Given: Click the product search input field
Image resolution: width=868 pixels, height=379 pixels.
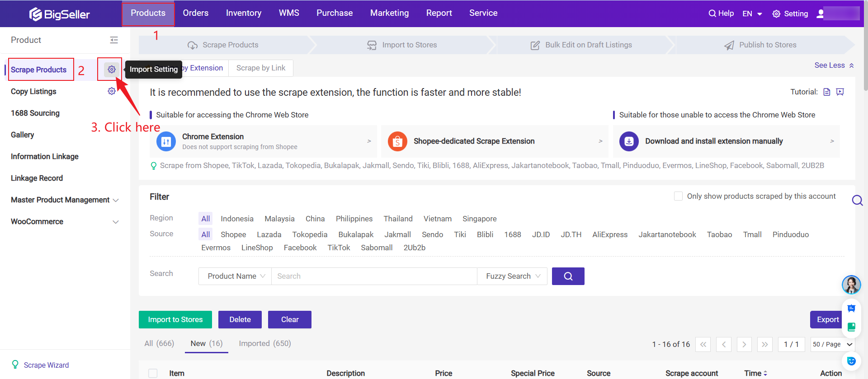Looking at the screenshot, I should [374, 276].
